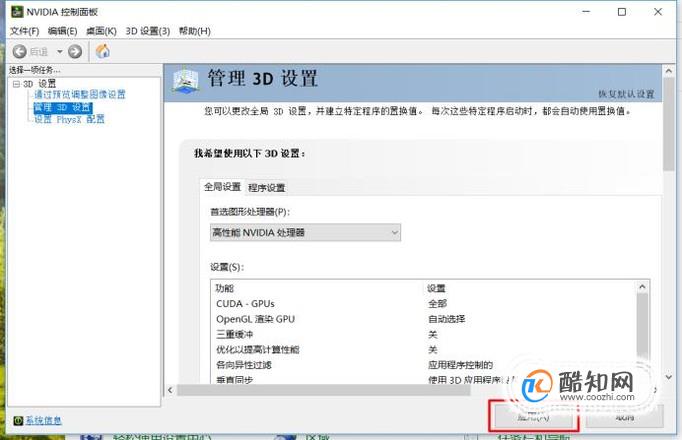Open the back history dropdown arrow
The image size is (682, 440).
coord(60,52)
